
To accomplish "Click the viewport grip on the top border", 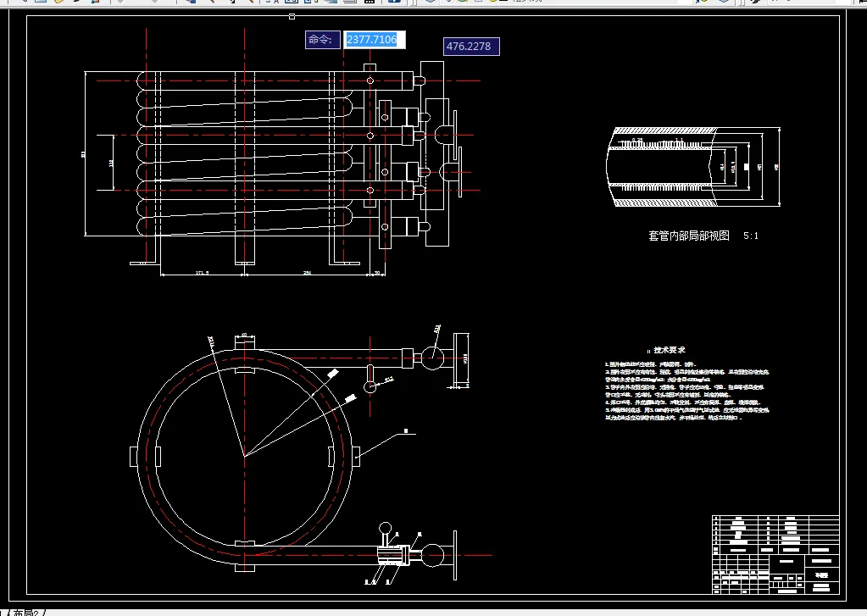I will pos(292,17).
